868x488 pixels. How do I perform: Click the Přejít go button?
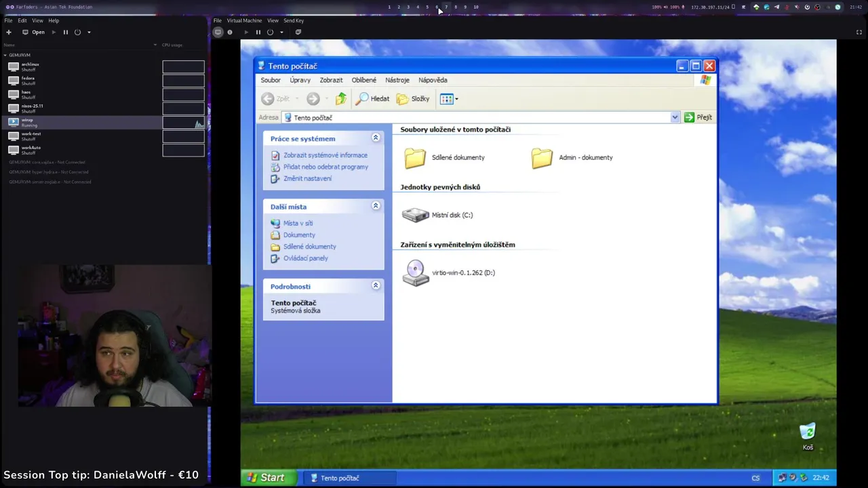pyautogui.click(x=698, y=117)
